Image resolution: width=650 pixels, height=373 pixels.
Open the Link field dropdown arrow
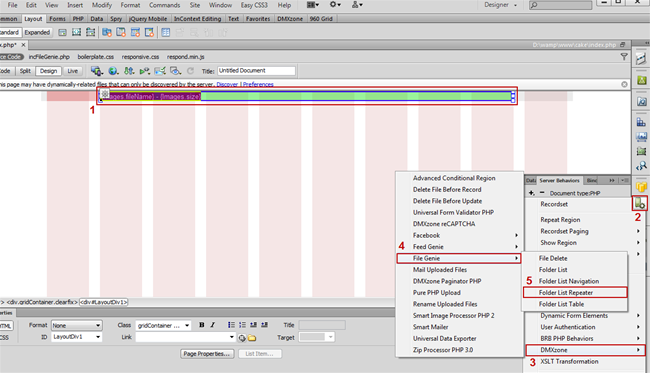click(232, 337)
